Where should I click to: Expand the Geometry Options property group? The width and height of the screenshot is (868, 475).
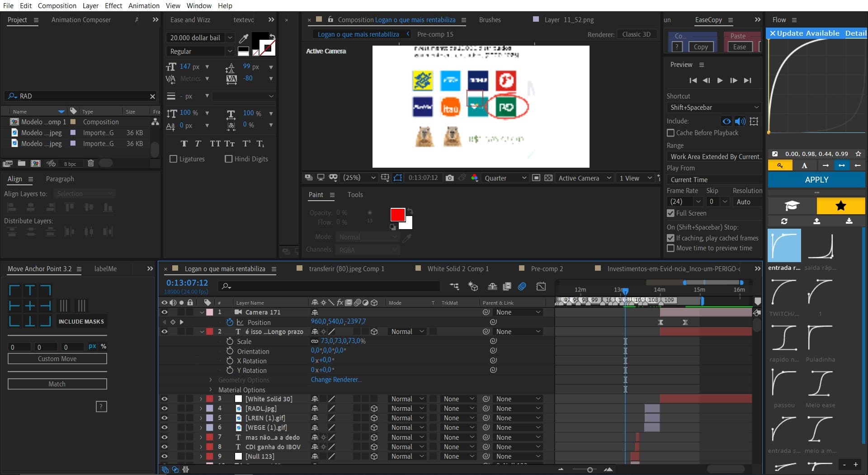click(x=211, y=380)
